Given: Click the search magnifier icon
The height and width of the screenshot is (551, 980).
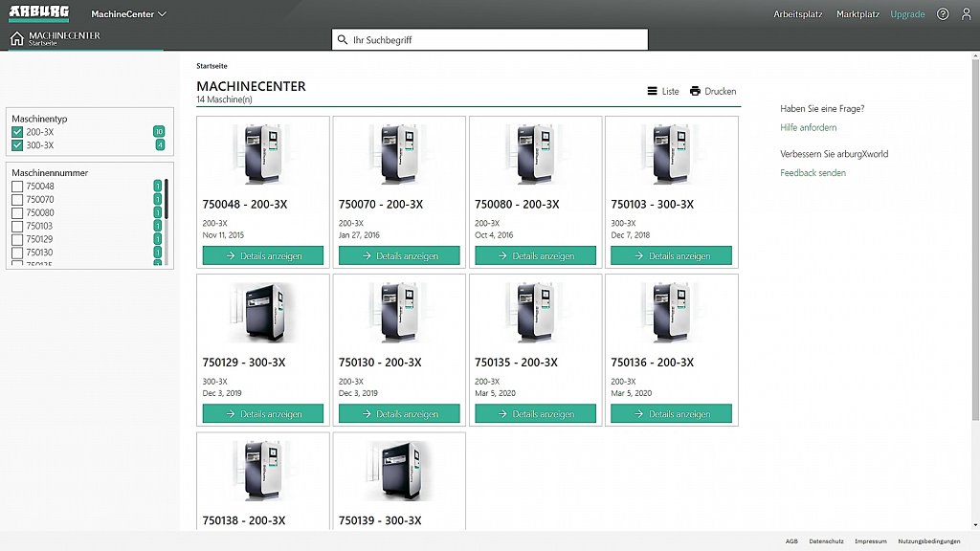Looking at the screenshot, I should pyautogui.click(x=343, y=40).
